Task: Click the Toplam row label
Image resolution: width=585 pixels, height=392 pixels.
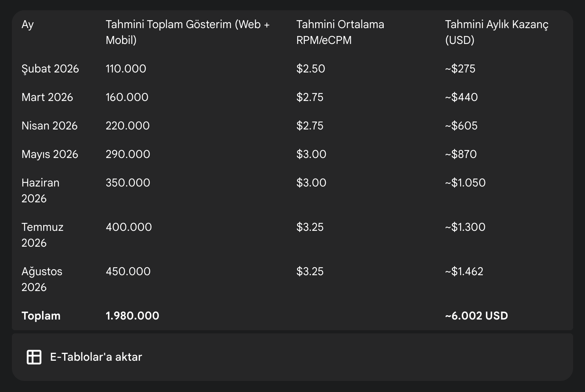Action: [41, 316]
